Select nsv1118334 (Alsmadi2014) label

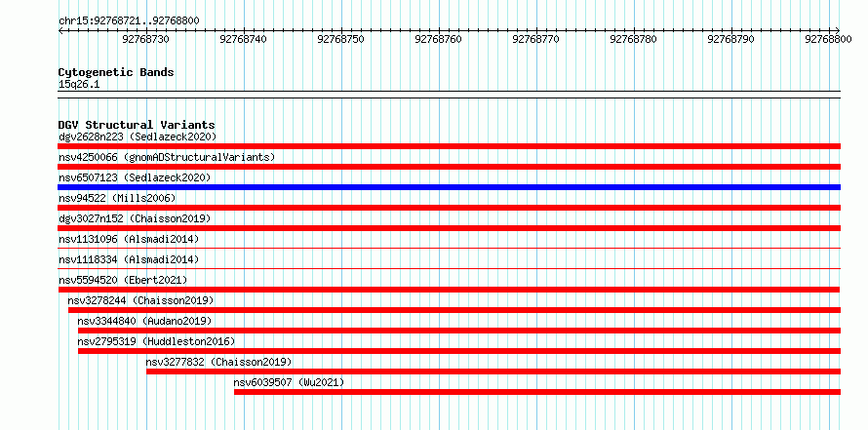pyautogui.click(x=129, y=259)
